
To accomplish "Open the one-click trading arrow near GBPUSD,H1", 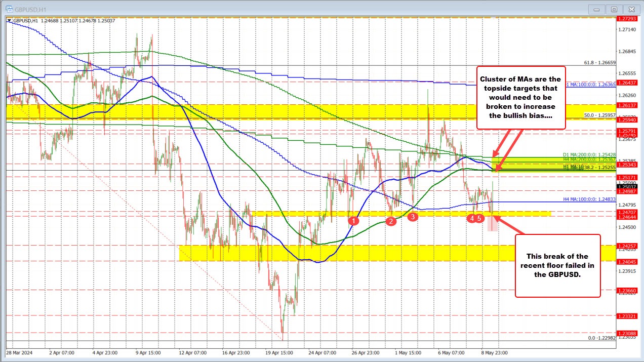I will pos(9,21).
